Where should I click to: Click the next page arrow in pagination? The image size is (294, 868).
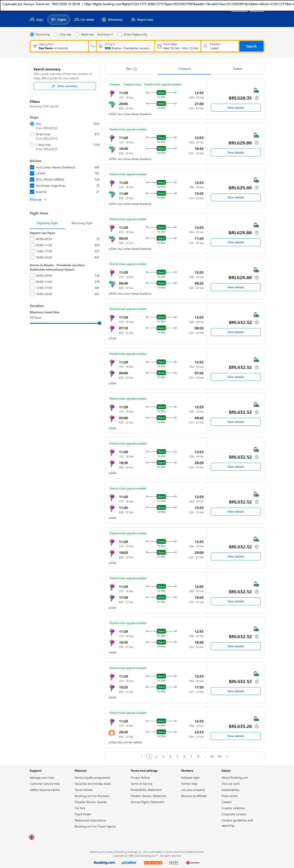click(x=227, y=756)
